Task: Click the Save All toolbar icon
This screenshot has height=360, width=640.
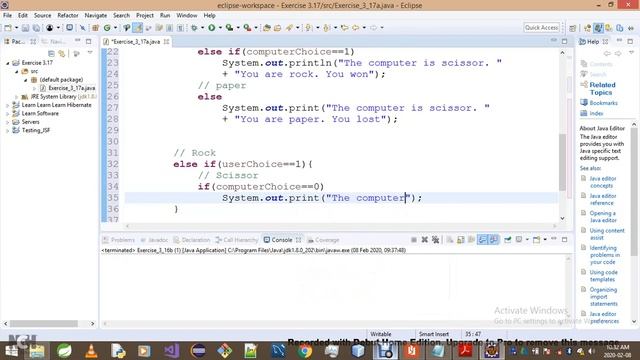Action: (x=36, y=28)
